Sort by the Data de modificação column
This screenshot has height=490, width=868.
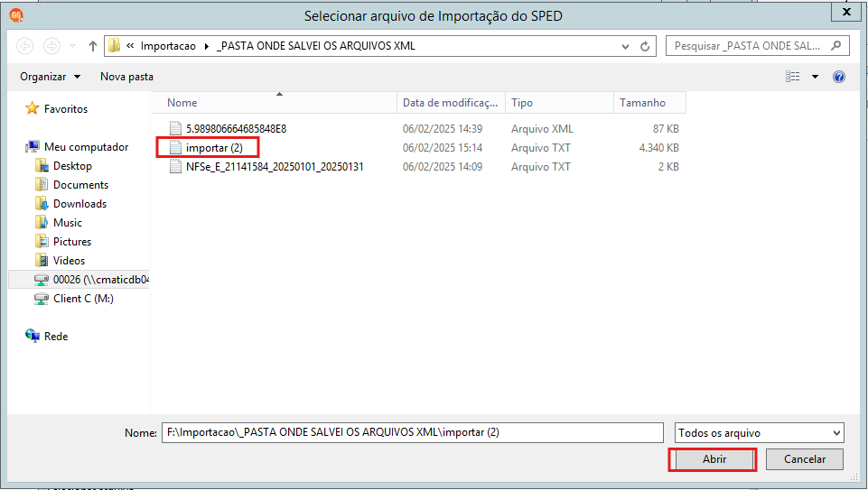451,103
